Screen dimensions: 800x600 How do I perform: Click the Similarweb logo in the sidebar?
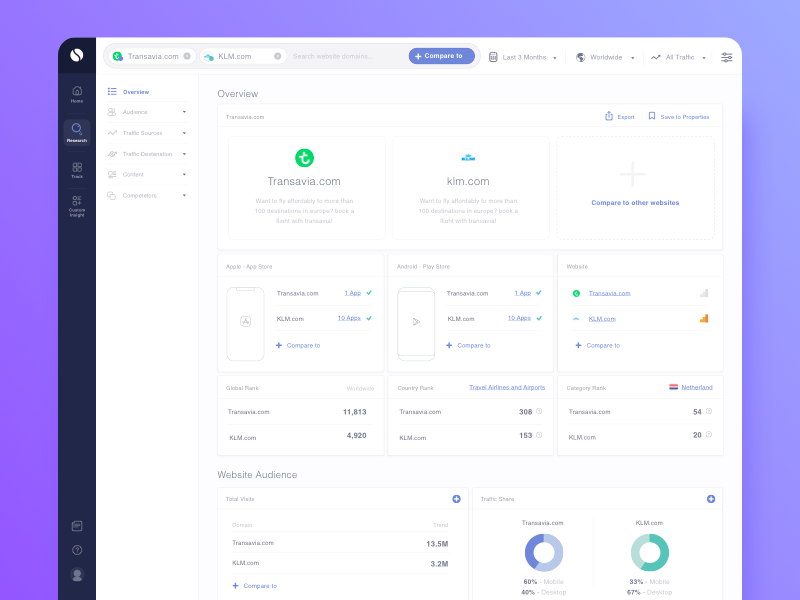[77, 55]
